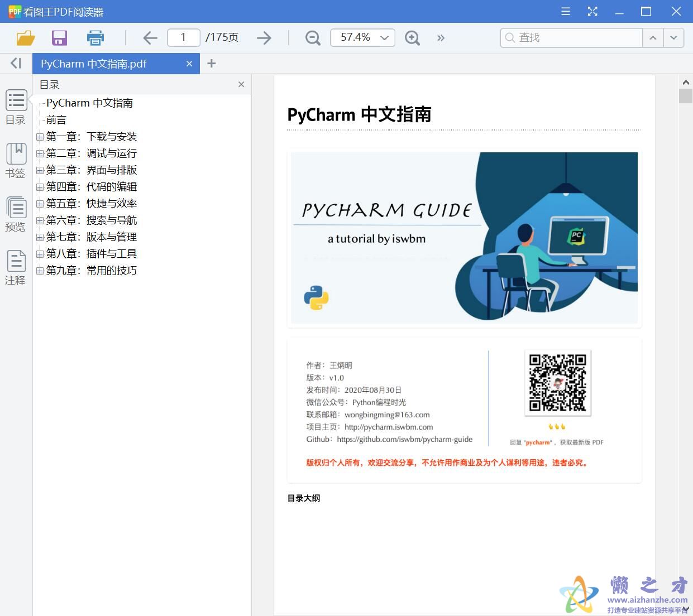The width and height of the screenshot is (693, 616).
Task: Expand chapter 第九章：常用的技巧
Action: [39, 271]
